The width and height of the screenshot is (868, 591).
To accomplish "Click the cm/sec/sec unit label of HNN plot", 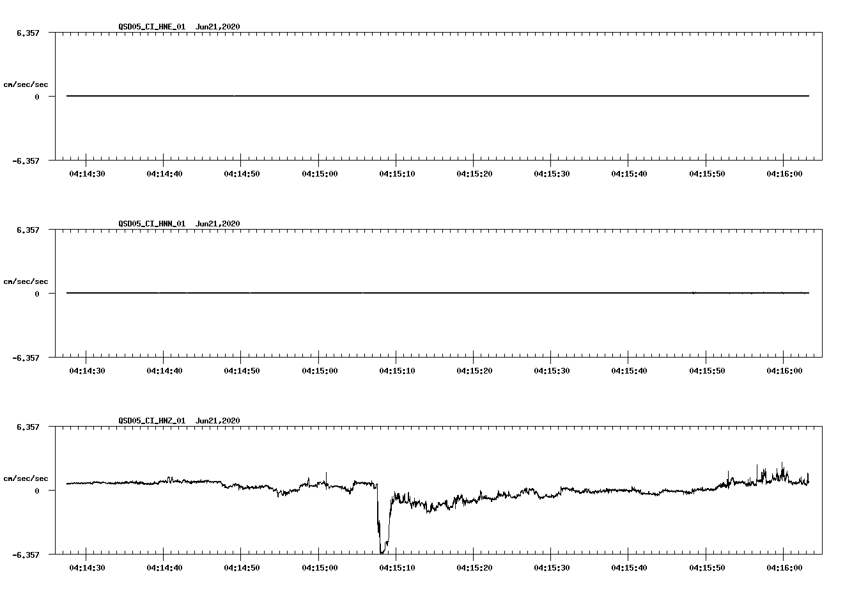I will tap(26, 281).
